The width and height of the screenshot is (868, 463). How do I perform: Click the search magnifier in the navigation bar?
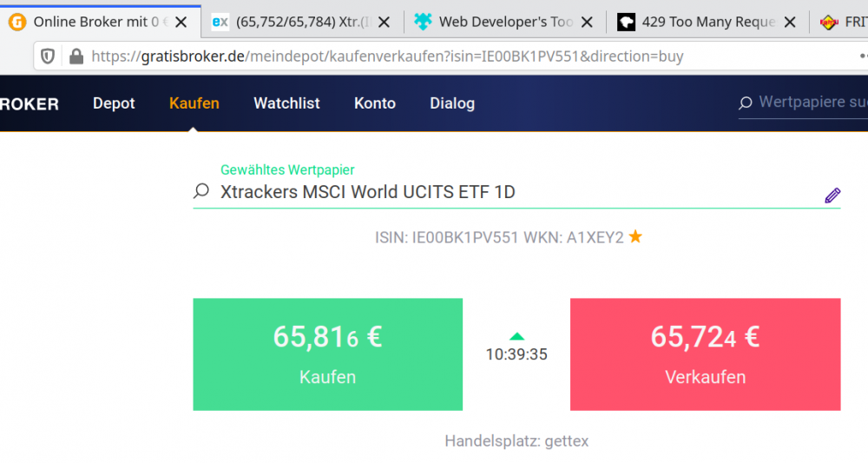coord(746,103)
